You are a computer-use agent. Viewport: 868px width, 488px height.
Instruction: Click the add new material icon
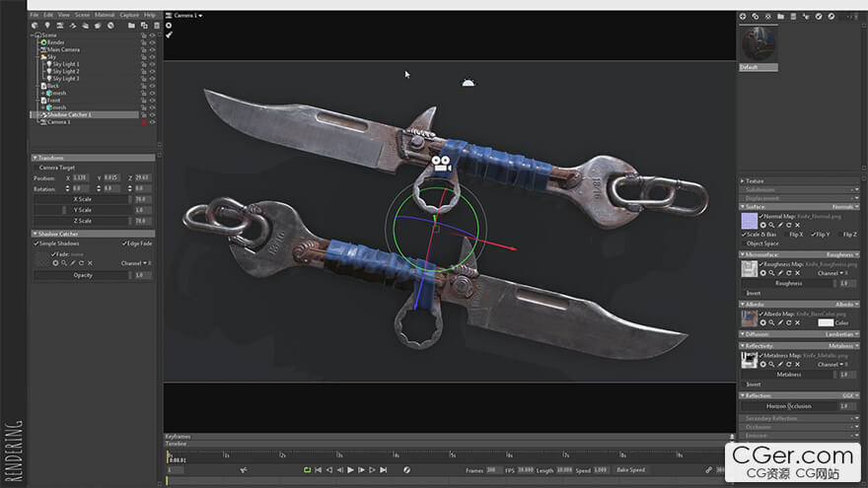(x=743, y=17)
